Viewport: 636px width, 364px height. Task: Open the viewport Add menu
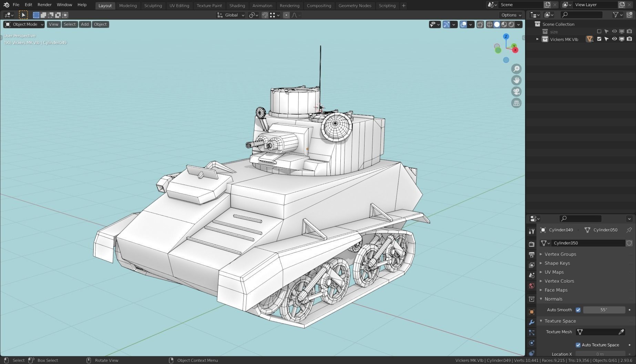coord(85,24)
